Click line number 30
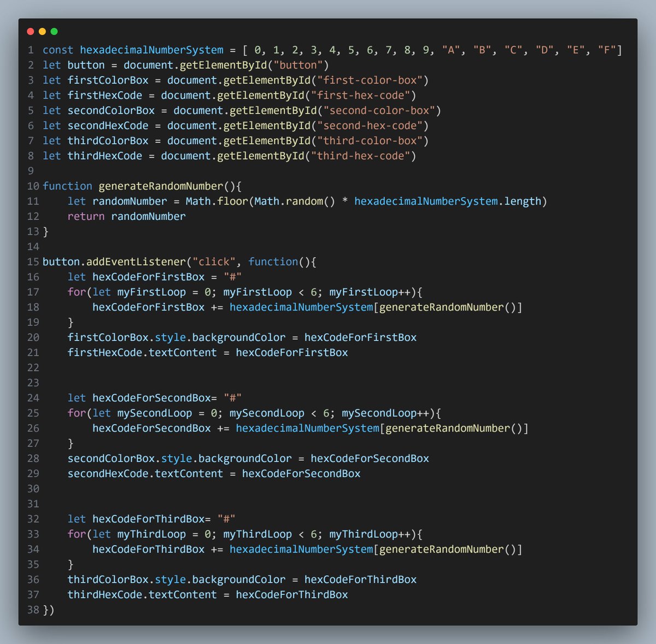 coord(33,489)
